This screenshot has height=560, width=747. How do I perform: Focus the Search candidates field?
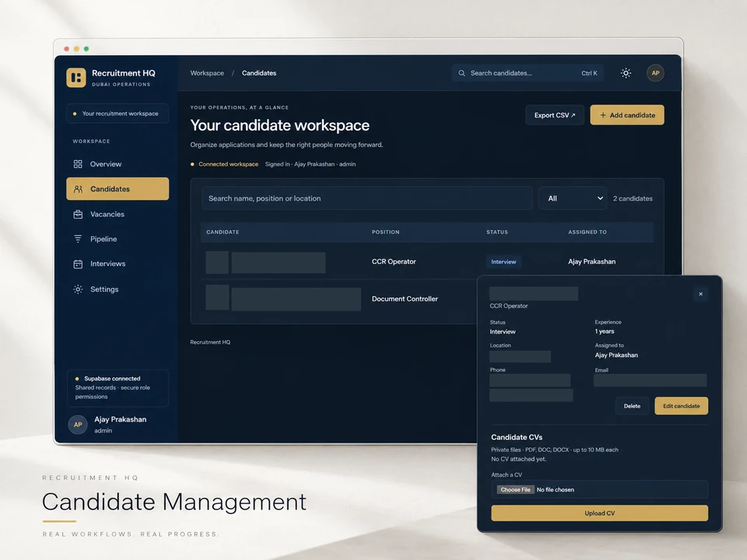click(528, 73)
